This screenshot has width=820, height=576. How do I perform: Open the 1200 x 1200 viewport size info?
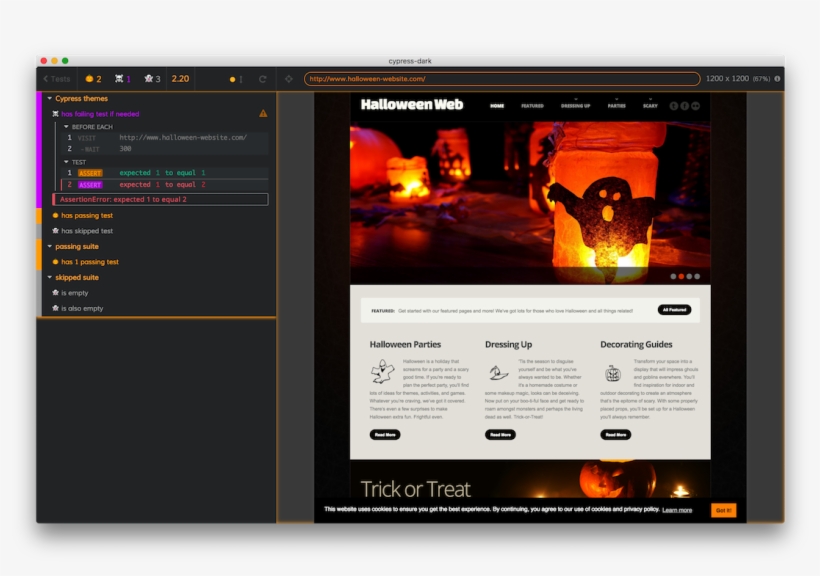(737, 78)
